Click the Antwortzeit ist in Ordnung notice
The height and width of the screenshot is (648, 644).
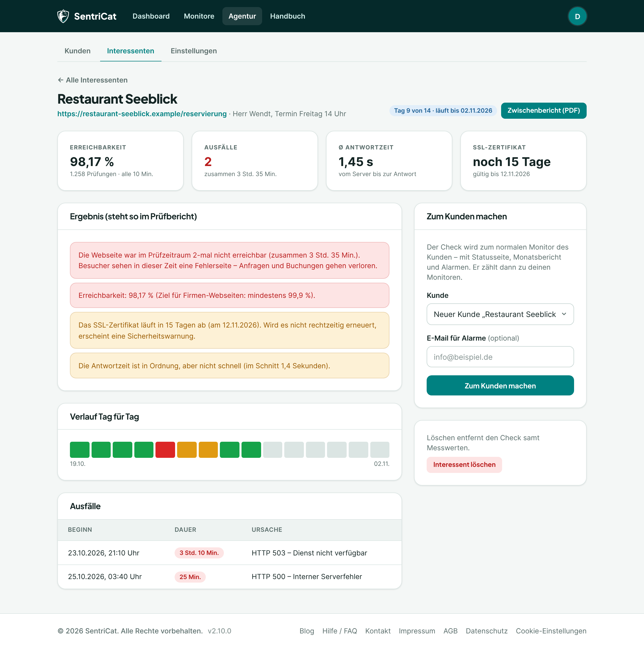(x=229, y=366)
